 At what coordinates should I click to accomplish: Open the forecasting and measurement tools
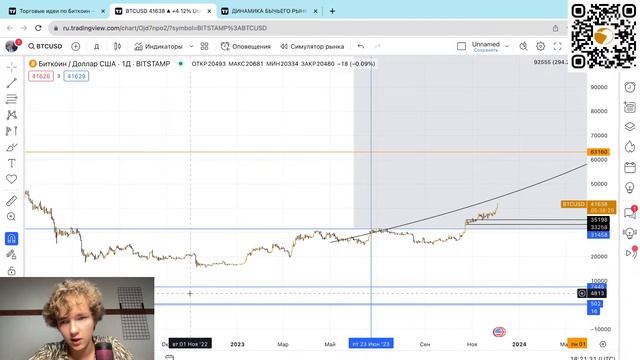coord(11,131)
